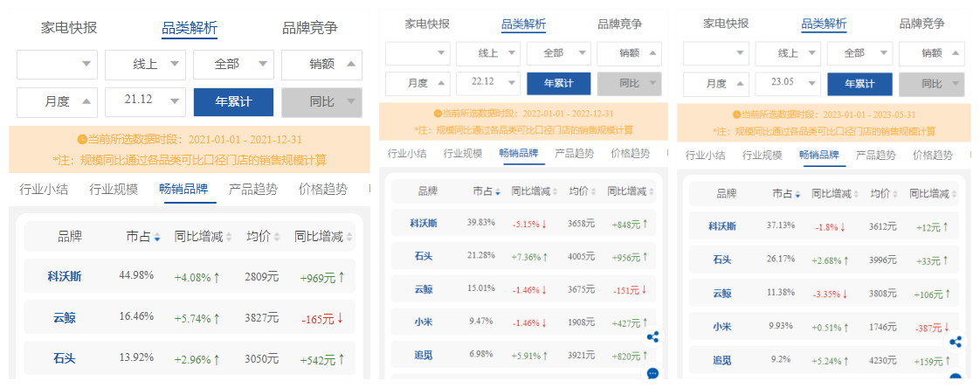This screenshot has height=388, width=980.
Task: Open the 销额 dropdown in the 22.12 panel
Action: (x=630, y=54)
